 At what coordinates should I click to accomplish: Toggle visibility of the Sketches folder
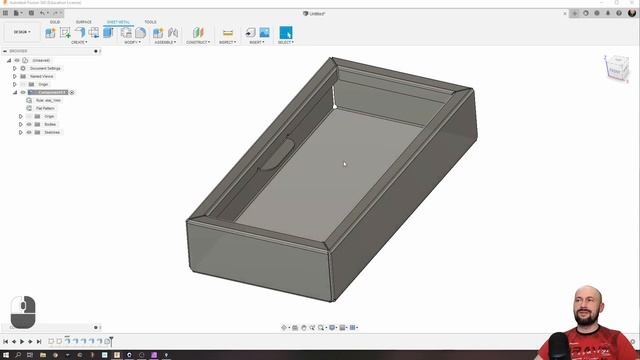tap(29, 132)
